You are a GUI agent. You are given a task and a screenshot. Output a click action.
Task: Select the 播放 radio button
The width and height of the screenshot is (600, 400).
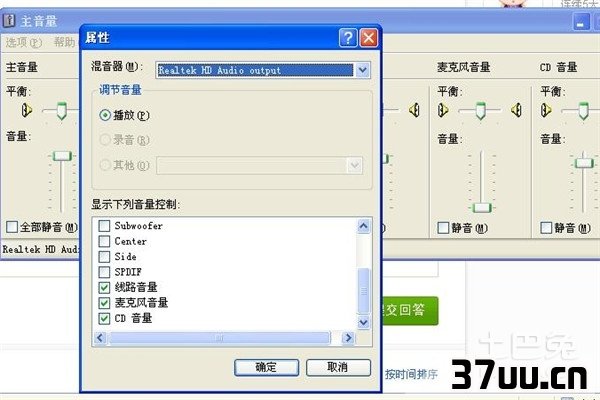click(x=105, y=115)
